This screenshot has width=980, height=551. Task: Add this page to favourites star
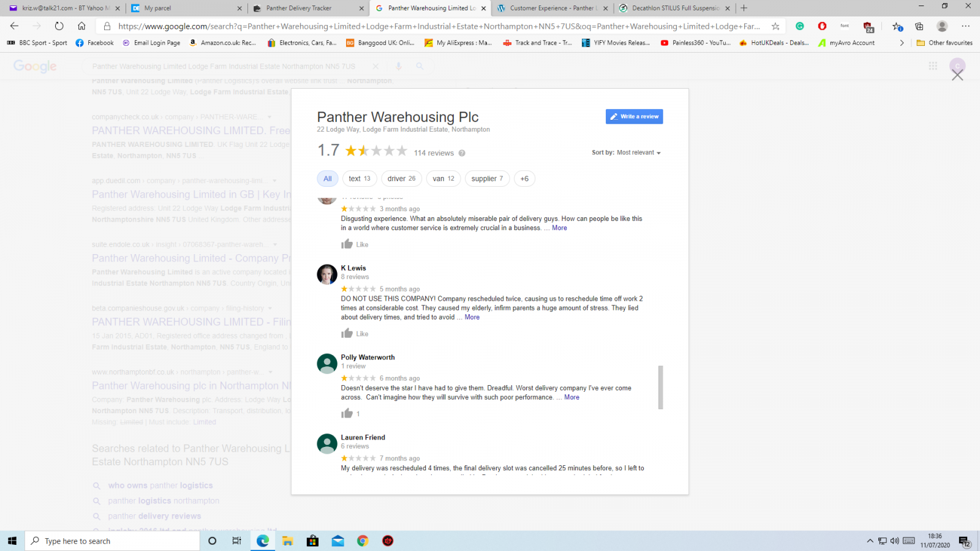point(775,26)
